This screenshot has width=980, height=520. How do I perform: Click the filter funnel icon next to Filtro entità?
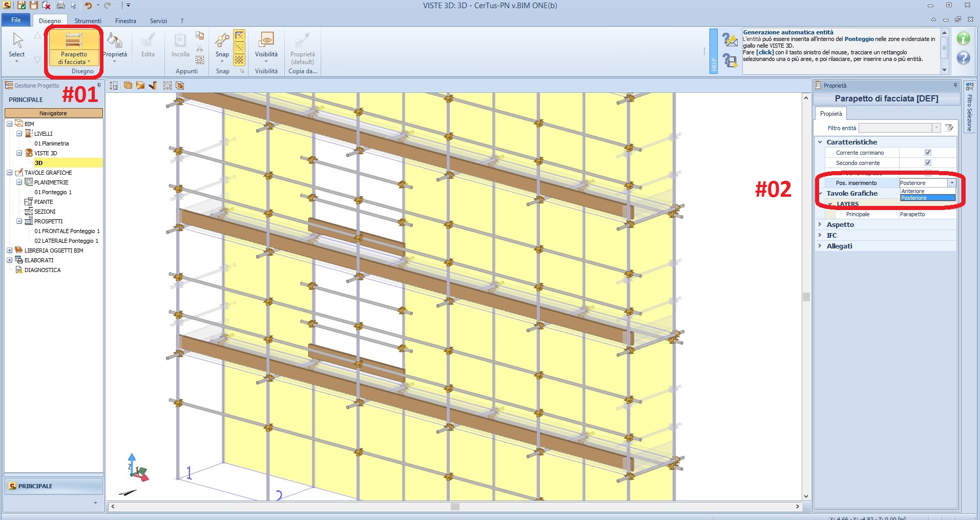click(x=949, y=128)
